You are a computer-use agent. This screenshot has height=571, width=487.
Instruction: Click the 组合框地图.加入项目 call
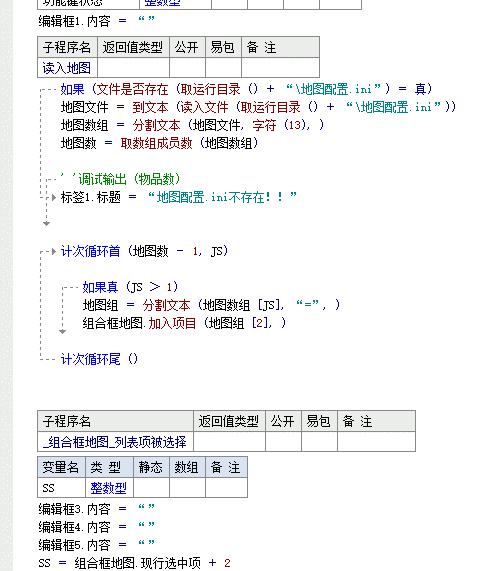point(184,323)
